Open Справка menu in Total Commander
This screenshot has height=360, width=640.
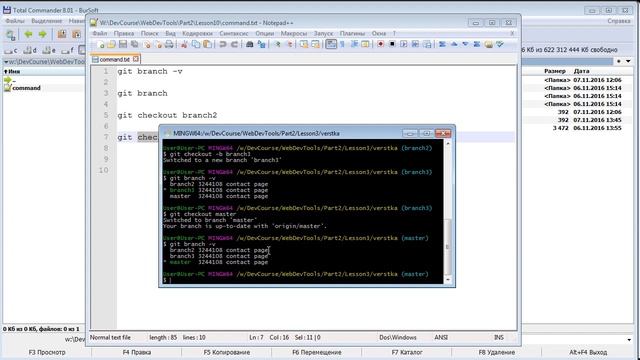619,21
